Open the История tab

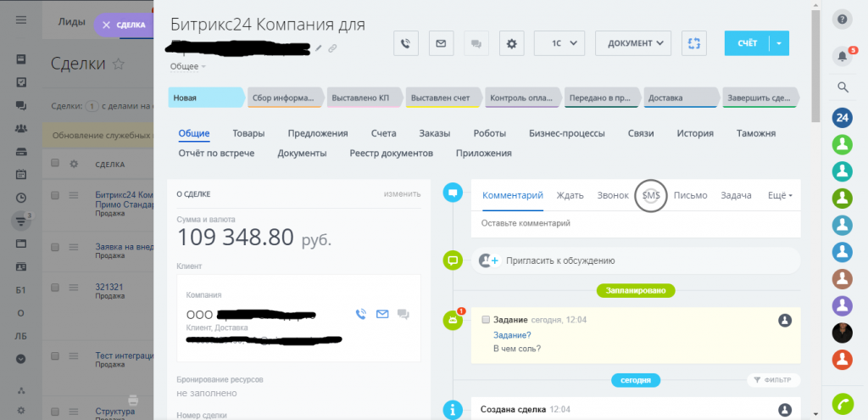[694, 133]
